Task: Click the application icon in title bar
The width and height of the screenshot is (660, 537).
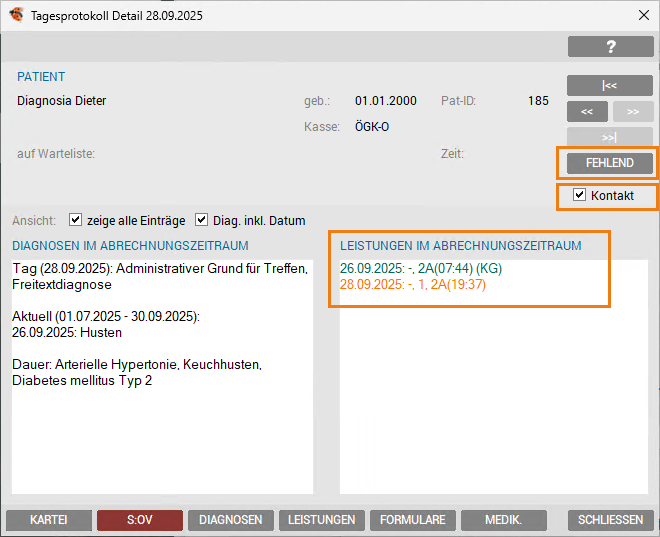Action: pyautogui.click(x=16, y=14)
